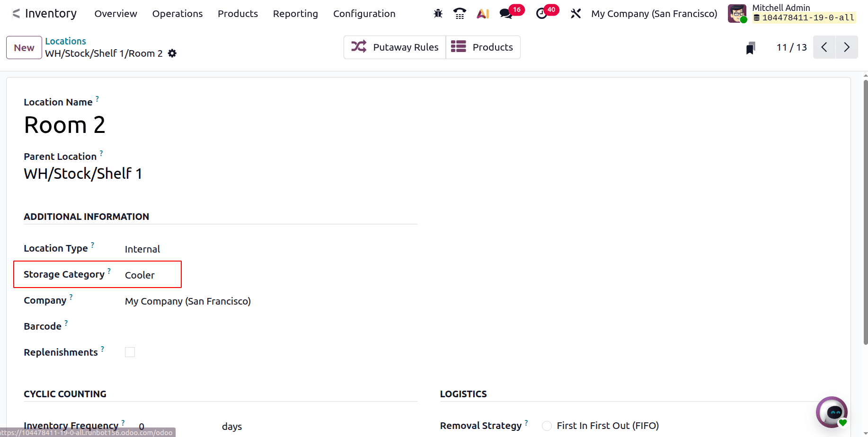Open the Discuss messages icon showing 16
This screenshot has height=437, width=868.
pyautogui.click(x=505, y=13)
